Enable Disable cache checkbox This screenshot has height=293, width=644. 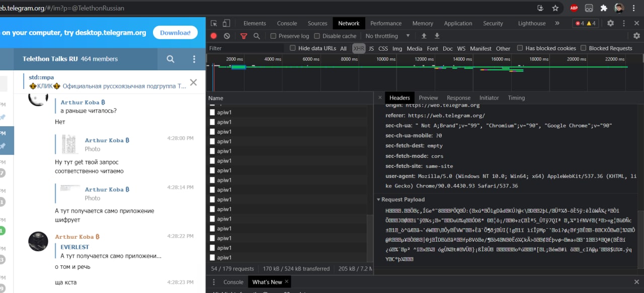click(x=317, y=36)
